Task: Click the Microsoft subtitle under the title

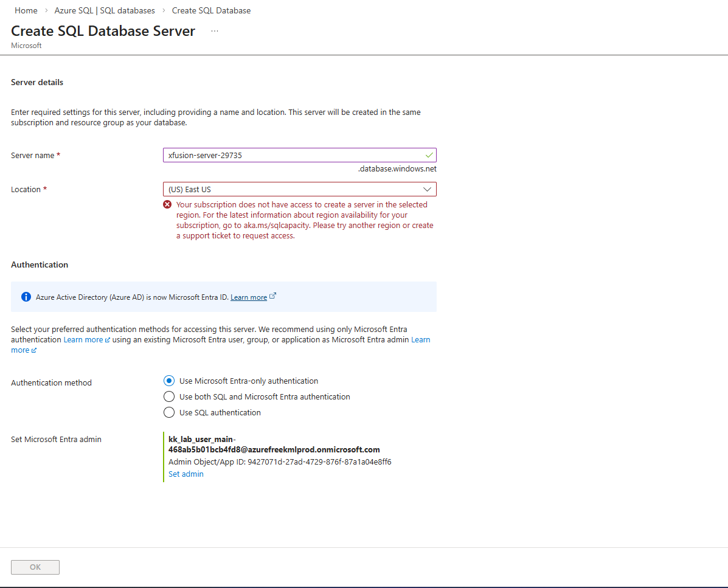Action: tap(27, 46)
